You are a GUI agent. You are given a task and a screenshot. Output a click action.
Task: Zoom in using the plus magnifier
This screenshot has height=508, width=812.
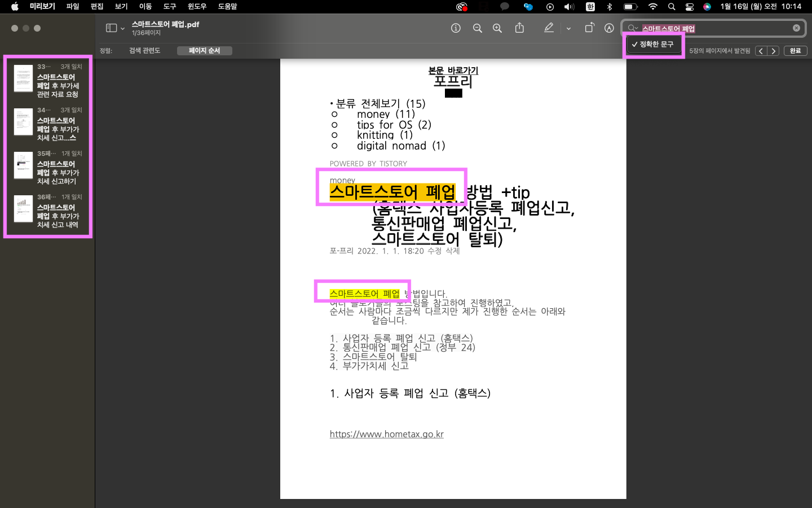497,28
